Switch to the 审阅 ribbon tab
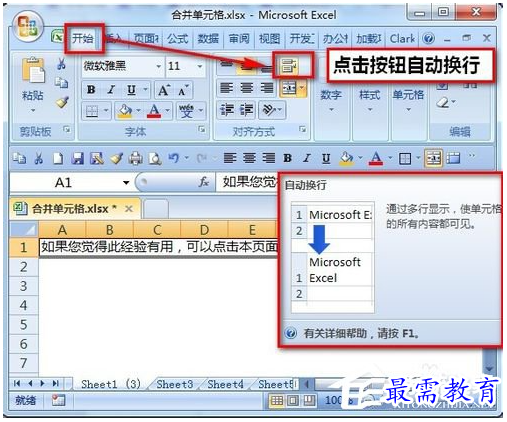This screenshot has height=422, width=507. (x=239, y=39)
